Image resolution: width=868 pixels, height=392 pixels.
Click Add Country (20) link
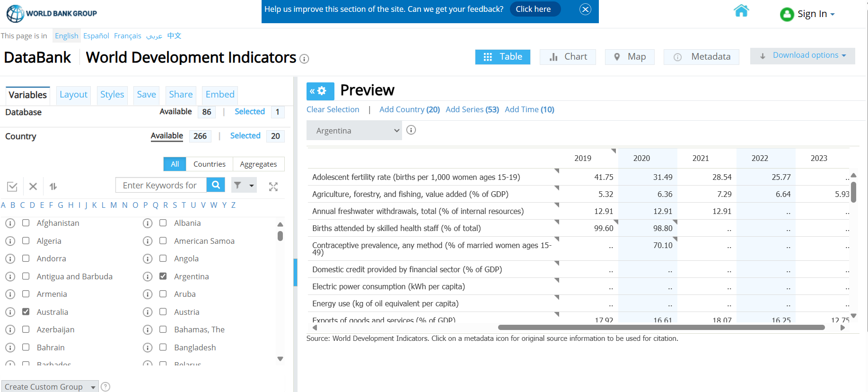tap(410, 109)
